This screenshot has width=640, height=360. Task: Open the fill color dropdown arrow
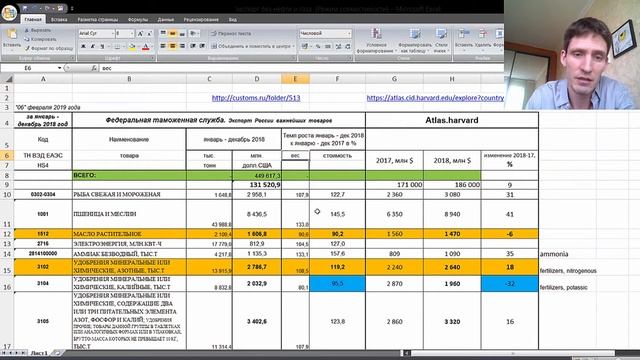pos(138,47)
